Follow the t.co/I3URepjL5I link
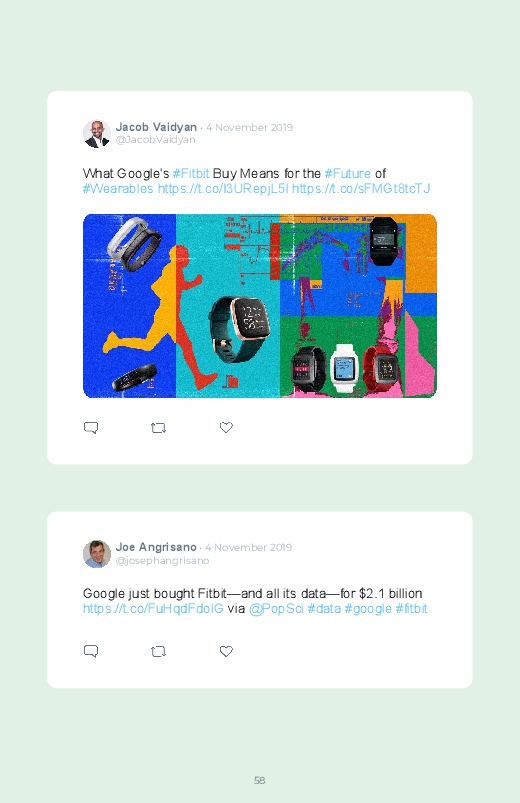Screen dimensions: 520x803 tap(223, 188)
